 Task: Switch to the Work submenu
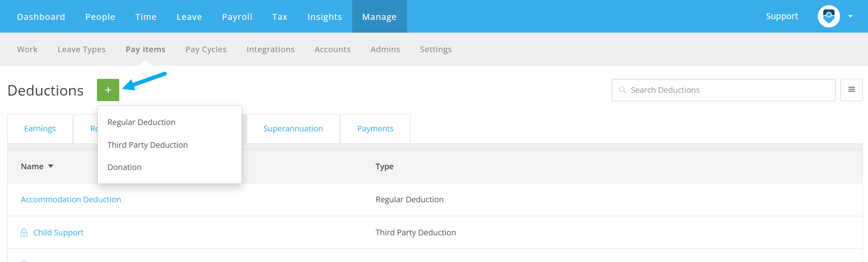pyautogui.click(x=27, y=49)
